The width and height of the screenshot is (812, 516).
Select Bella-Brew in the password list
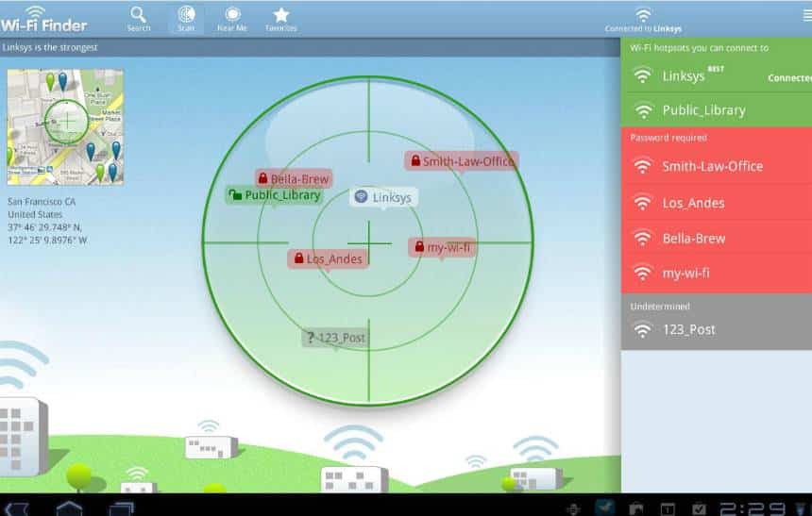coord(717,238)
